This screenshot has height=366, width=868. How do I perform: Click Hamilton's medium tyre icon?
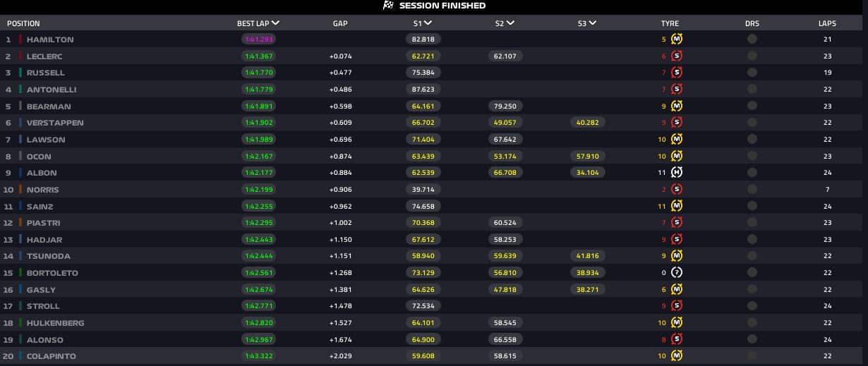click(x=677, y=39)
